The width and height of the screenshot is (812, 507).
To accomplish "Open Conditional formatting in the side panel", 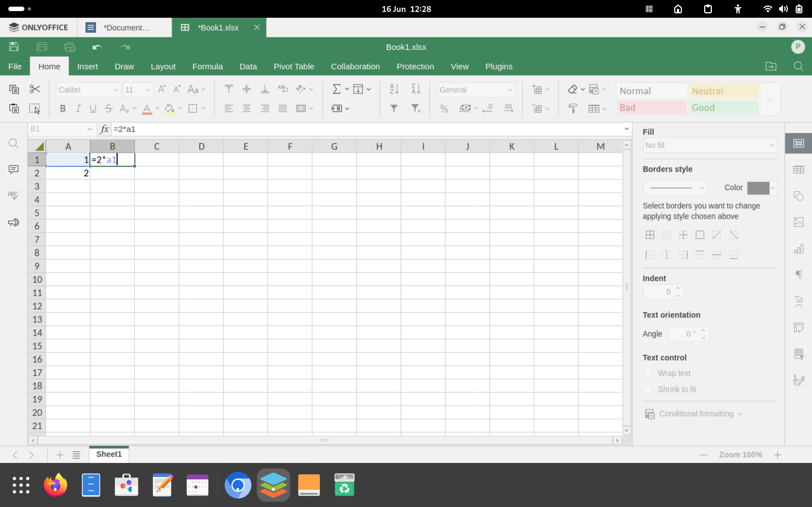I will 693,414.
